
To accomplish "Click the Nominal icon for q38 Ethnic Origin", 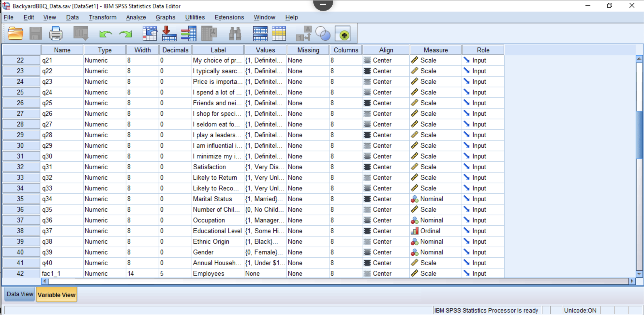I will pos(414,241).
